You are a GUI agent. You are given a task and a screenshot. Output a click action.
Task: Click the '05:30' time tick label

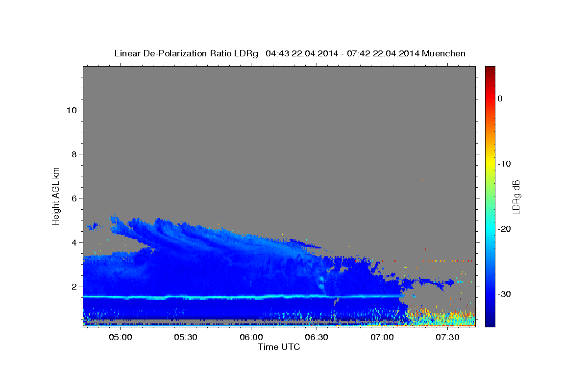[x=186, y=338]
